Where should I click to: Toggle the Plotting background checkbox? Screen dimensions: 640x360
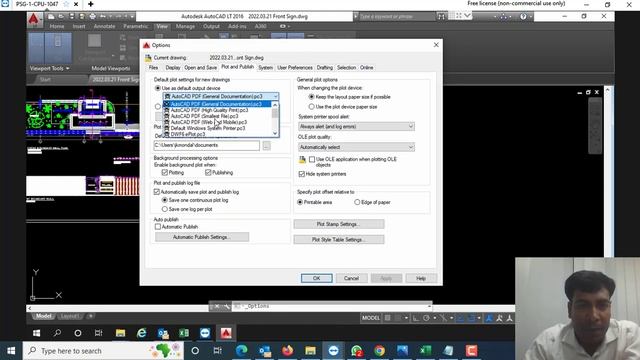point(165,173)
